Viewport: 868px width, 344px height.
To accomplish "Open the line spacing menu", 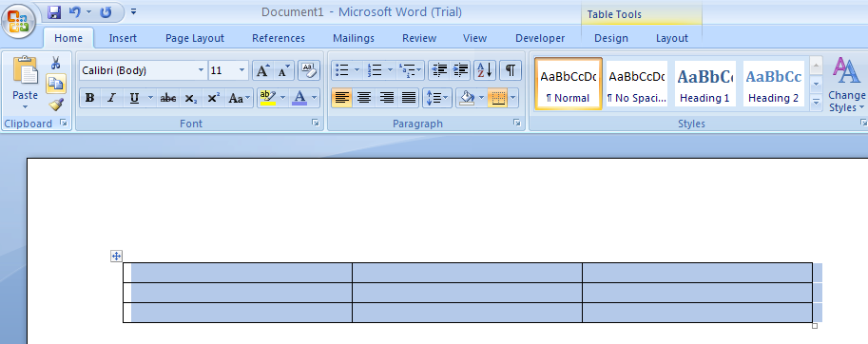I will click(x=437, y=99).
